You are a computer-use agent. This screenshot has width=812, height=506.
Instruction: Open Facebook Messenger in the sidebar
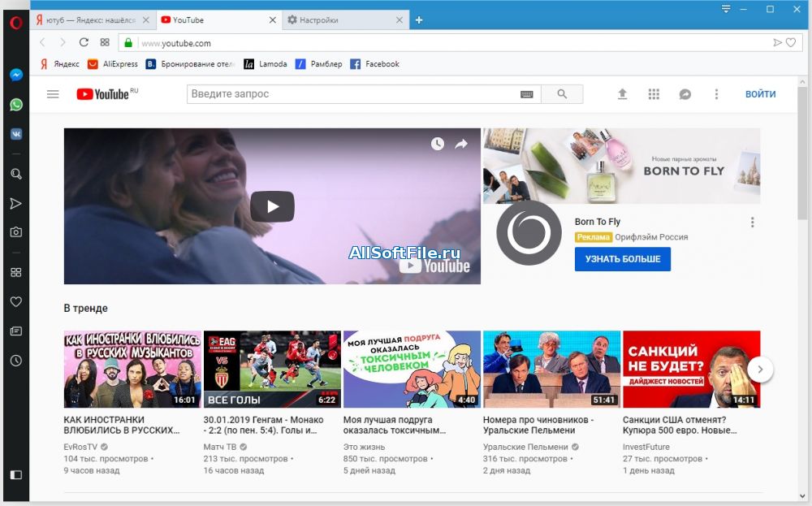click(x=16, y=75)
